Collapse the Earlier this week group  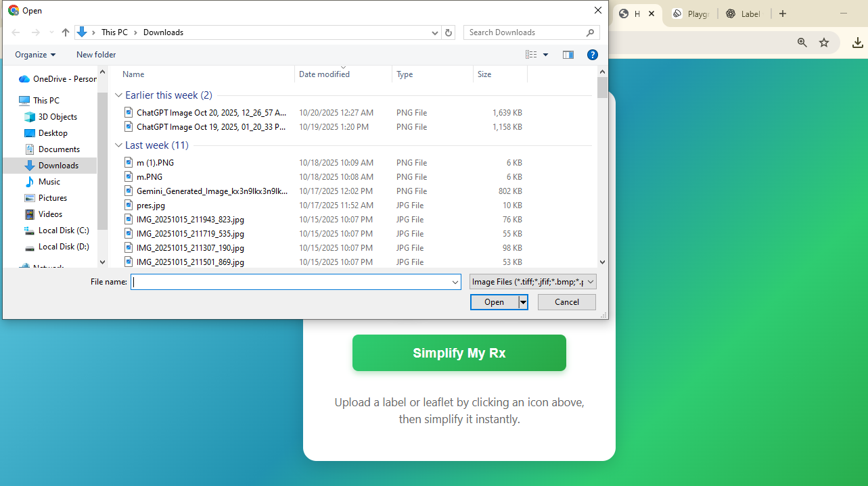(x=119, y=95)
